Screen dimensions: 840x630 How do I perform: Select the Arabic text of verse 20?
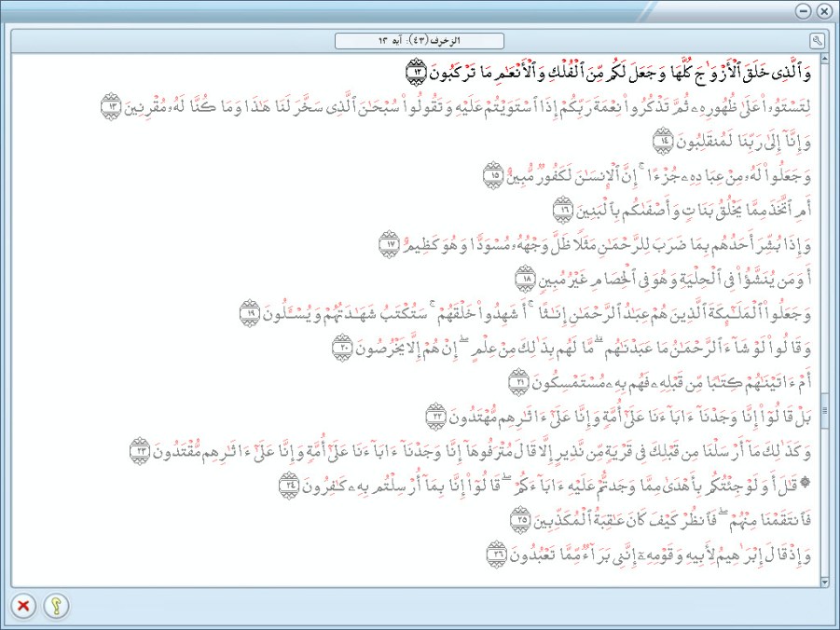click(583, 349)
